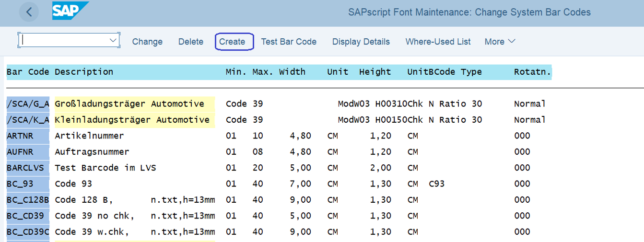
Task: Click the Create button
Action: pyautogui.click(x=232, y=42)
